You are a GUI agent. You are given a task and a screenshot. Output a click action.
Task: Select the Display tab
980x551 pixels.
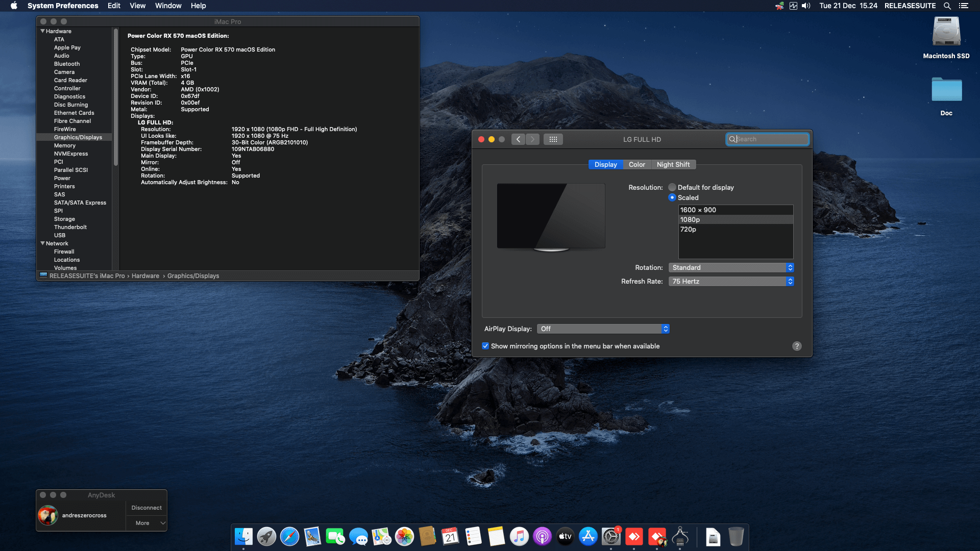[606, 164]
